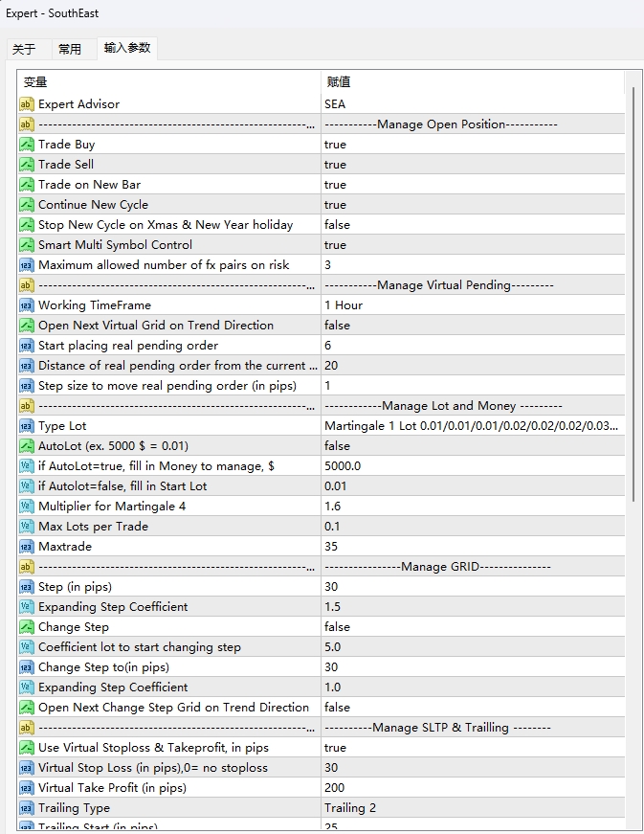Click the boolean icon beside Change Step

[27, 626]
